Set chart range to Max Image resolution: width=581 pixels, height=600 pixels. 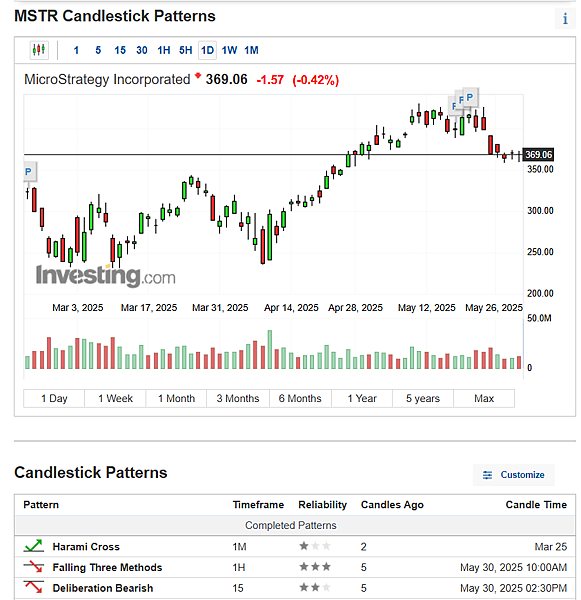click(x=484, y=398)
